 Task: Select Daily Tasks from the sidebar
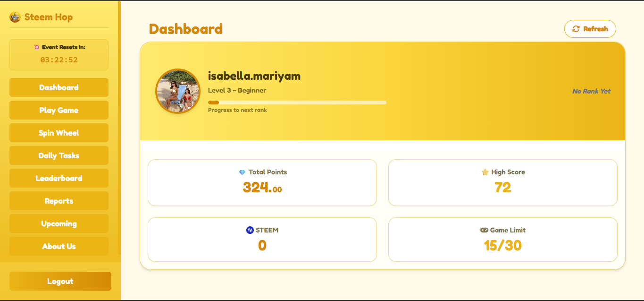tap(59, 155)
